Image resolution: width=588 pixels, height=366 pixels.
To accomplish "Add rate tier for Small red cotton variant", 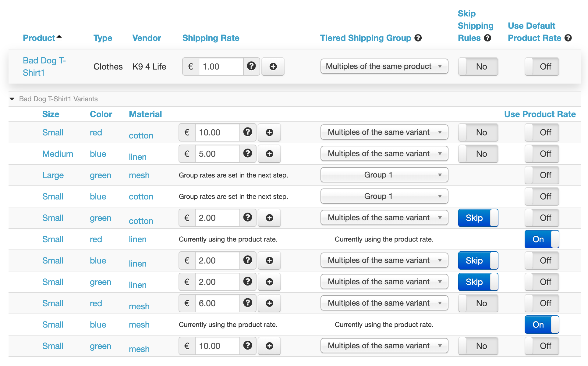I will click(x=269, y=132).
